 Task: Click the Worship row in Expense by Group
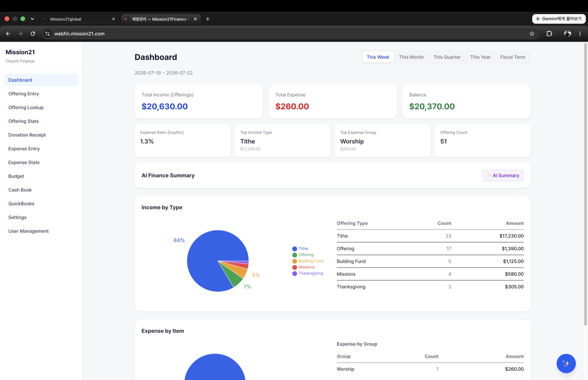430,369
